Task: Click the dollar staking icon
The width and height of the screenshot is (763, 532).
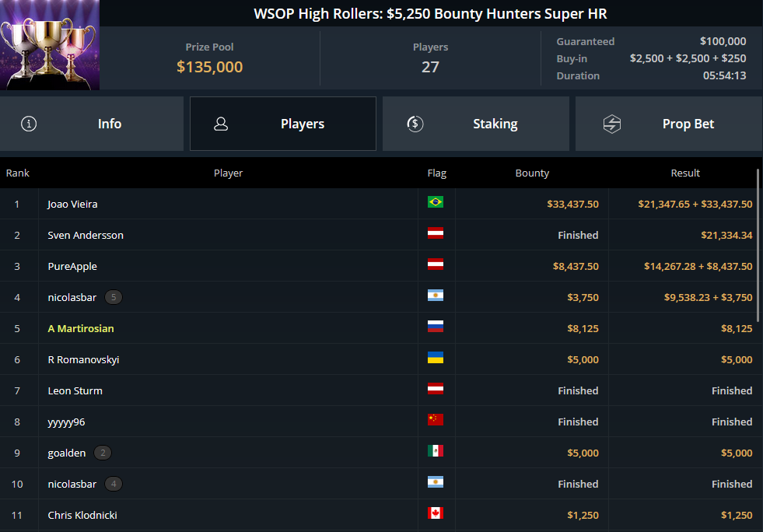Action: point(415,124)
